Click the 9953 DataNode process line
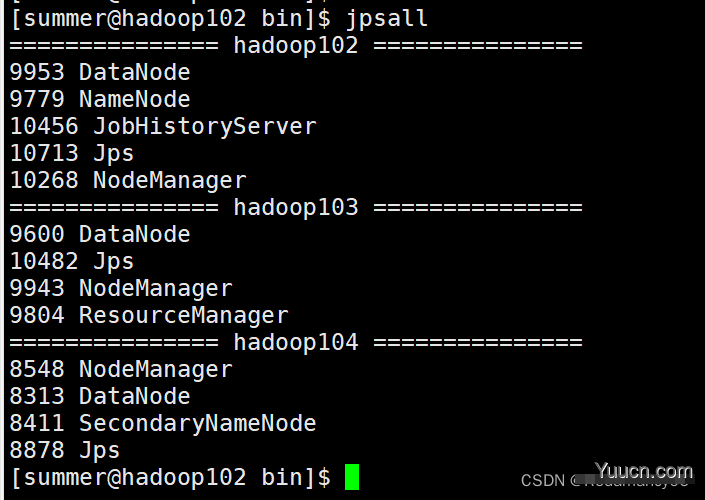This screenshot has width=705, height=500. coord(100,72)
